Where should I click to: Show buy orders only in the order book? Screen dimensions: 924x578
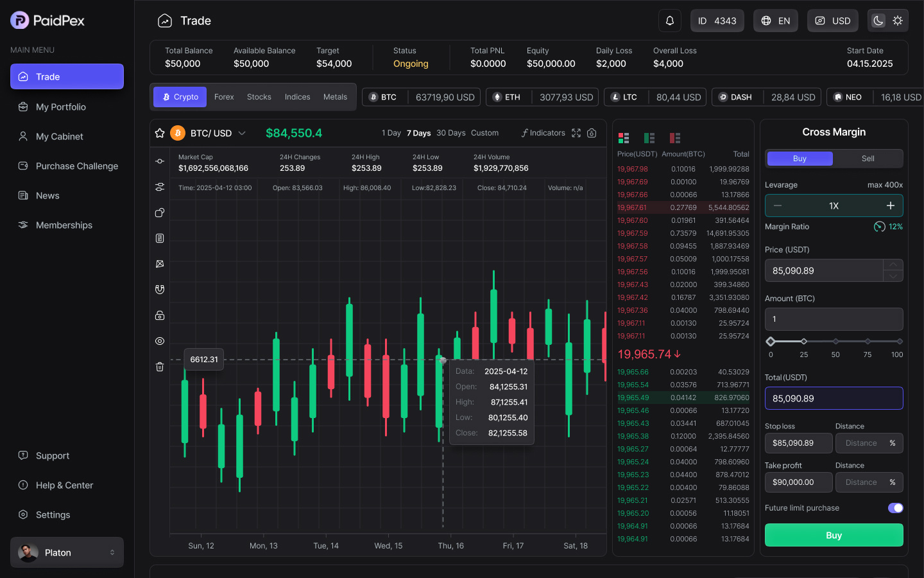click(649, 137)
